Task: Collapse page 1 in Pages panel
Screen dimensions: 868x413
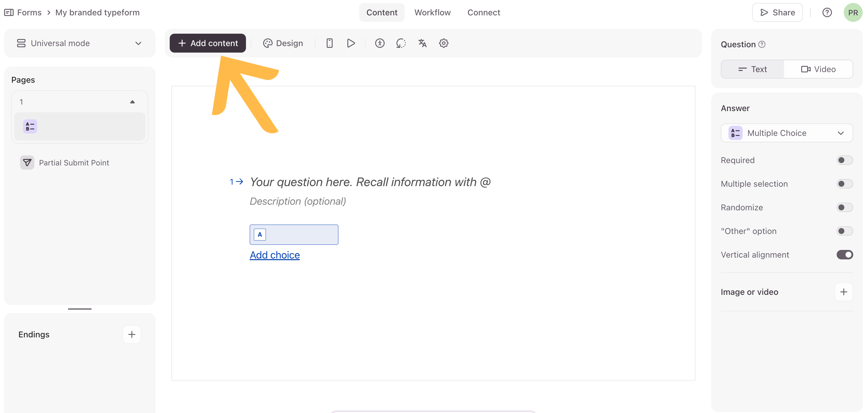Action: (x=132, y=102)
